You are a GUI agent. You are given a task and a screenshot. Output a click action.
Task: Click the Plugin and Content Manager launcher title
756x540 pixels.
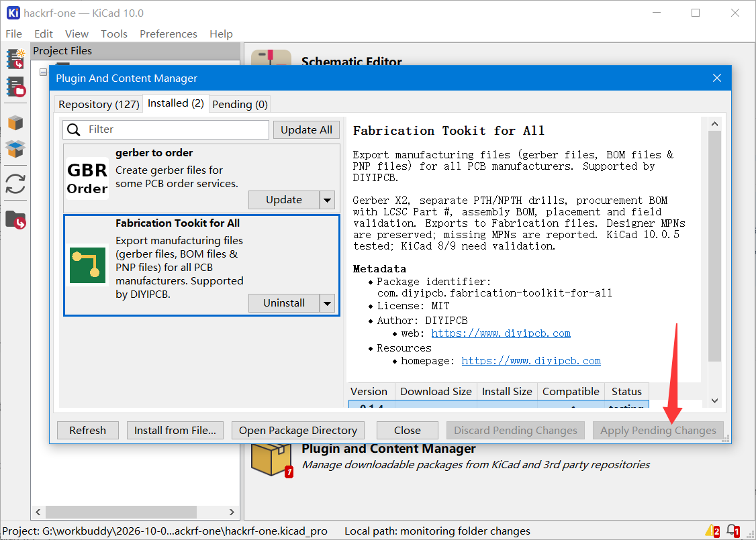(389, 449)
